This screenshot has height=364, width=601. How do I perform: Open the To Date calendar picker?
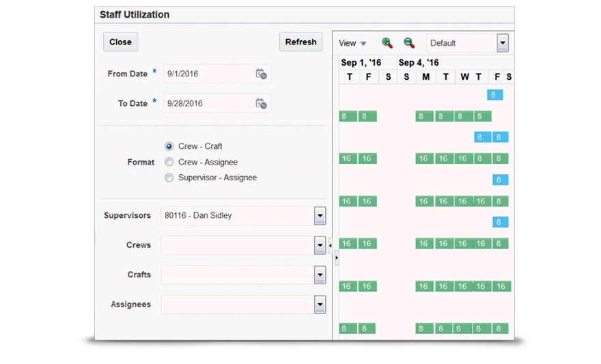point(261,103)
